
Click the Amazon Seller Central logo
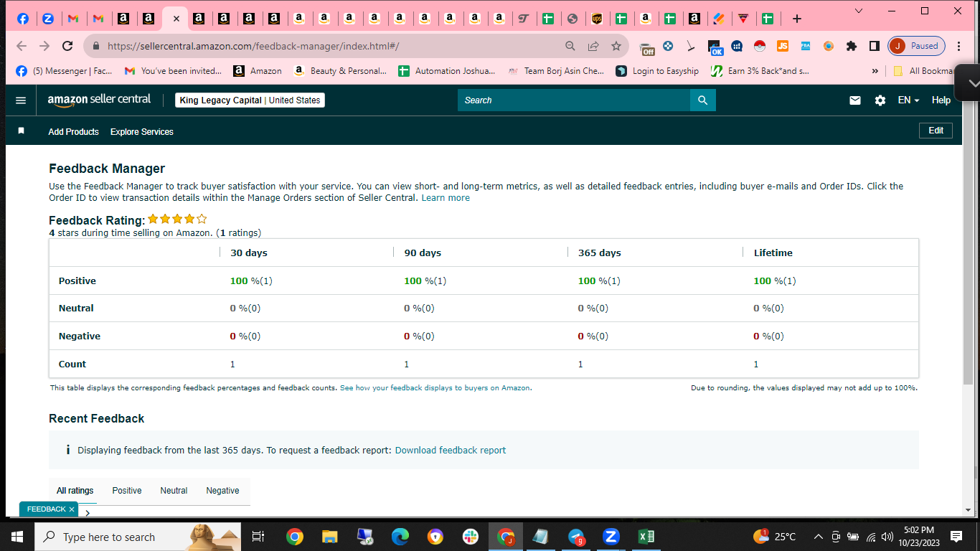coord(99,100)
